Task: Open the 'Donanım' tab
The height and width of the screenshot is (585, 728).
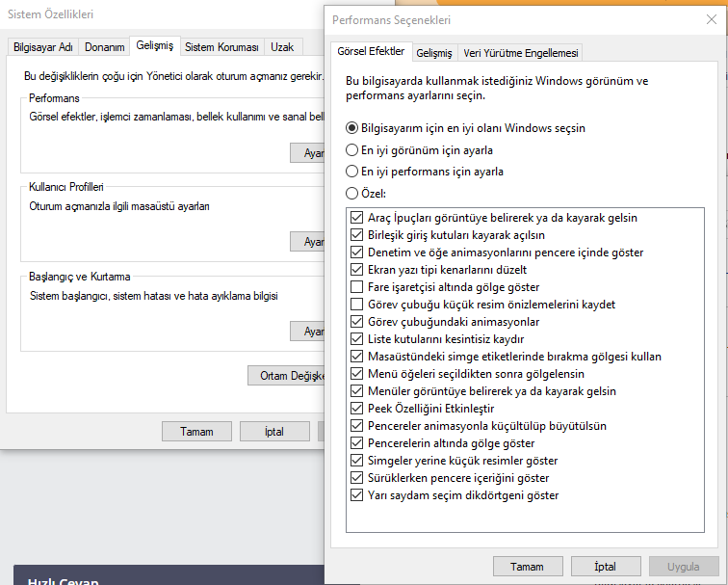Action: (x=104, y=47)
